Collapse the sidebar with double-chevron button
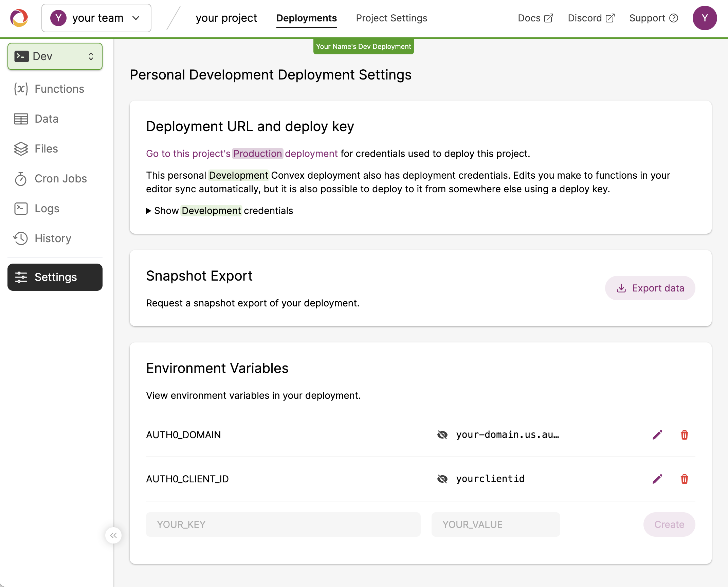728x587 pixels. coord(113,535)
